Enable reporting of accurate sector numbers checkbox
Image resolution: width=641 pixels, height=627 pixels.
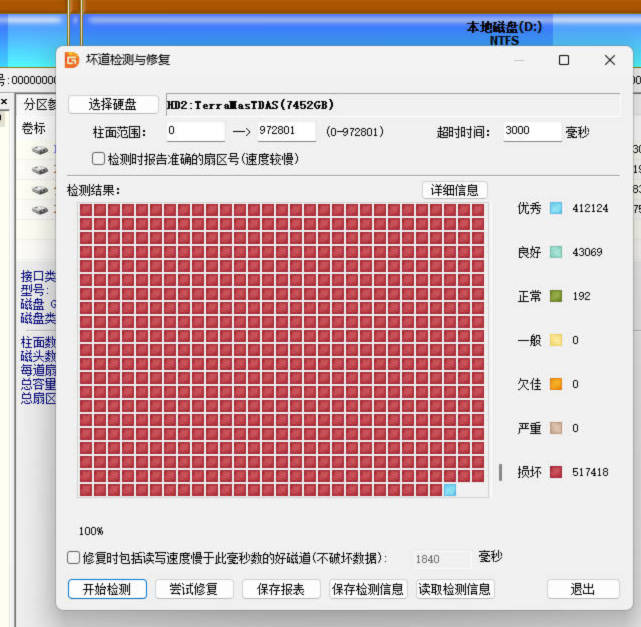point(98,159)
